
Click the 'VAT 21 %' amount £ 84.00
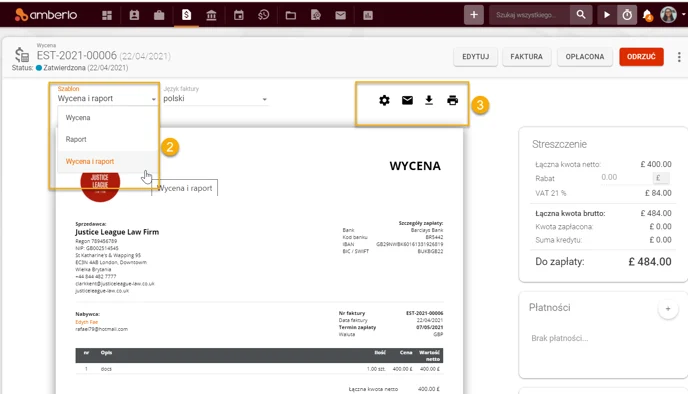(658, 193)
